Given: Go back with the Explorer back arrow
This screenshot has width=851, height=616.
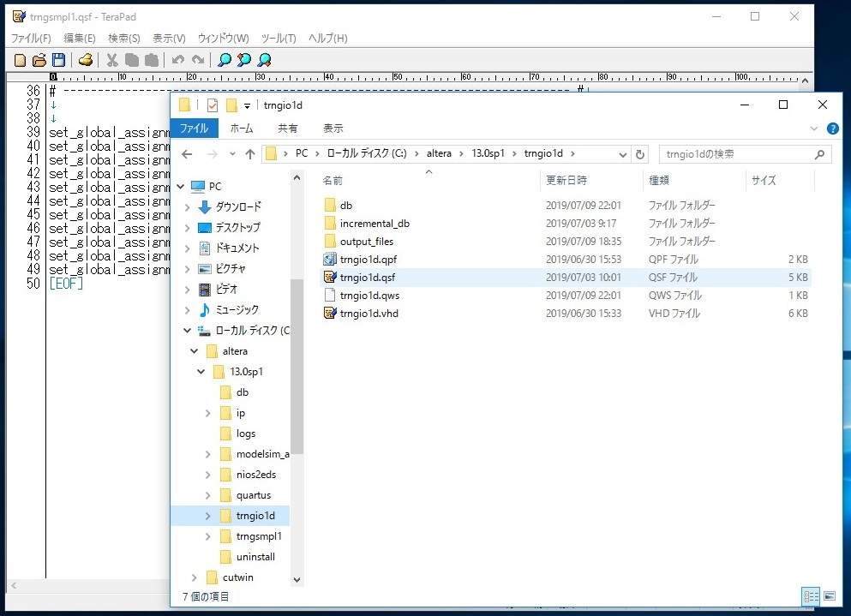Looking at the screenshot, I should [x=187, y=154].
